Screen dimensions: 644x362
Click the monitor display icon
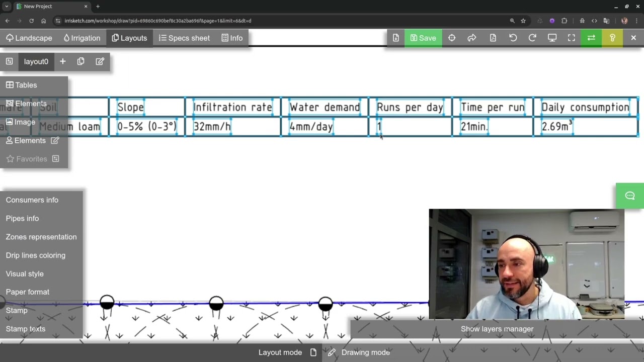[552, 38]
